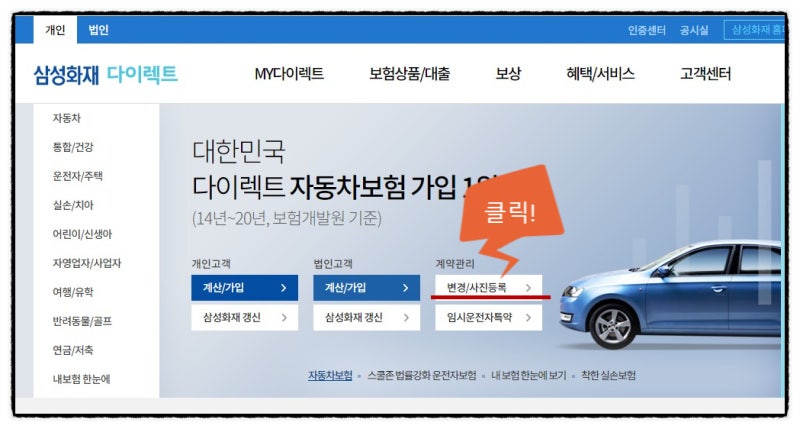Select 통합/건강 category

click(73, 147)
